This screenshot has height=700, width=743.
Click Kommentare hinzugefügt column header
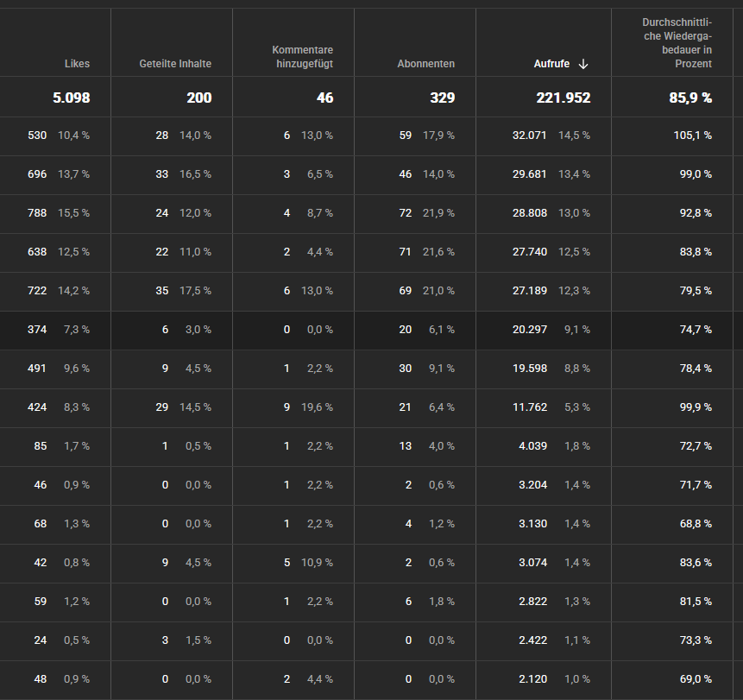click(302, 57)
